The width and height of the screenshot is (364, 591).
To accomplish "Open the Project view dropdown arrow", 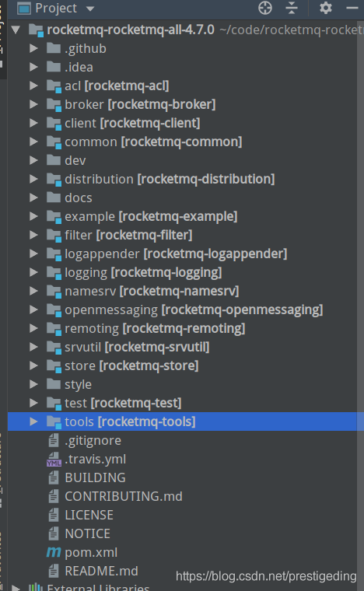I will point(90,9).
